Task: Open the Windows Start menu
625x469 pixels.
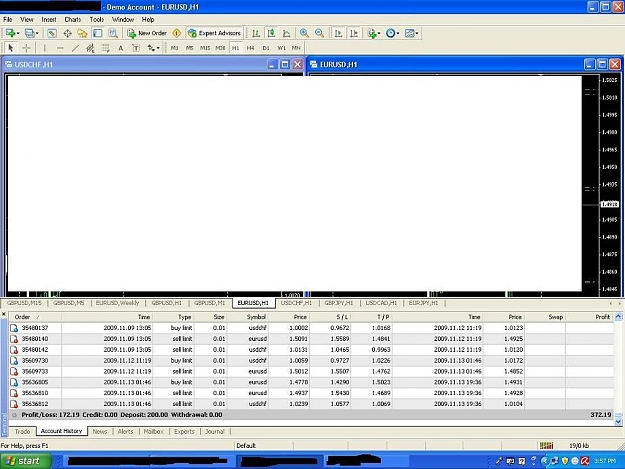Action: point(26,461)
